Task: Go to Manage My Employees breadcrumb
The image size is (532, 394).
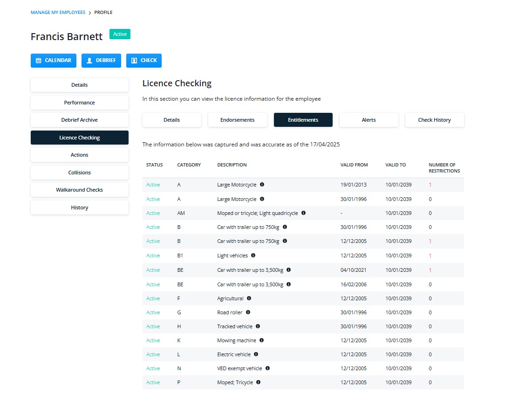Action: [58, 12]
